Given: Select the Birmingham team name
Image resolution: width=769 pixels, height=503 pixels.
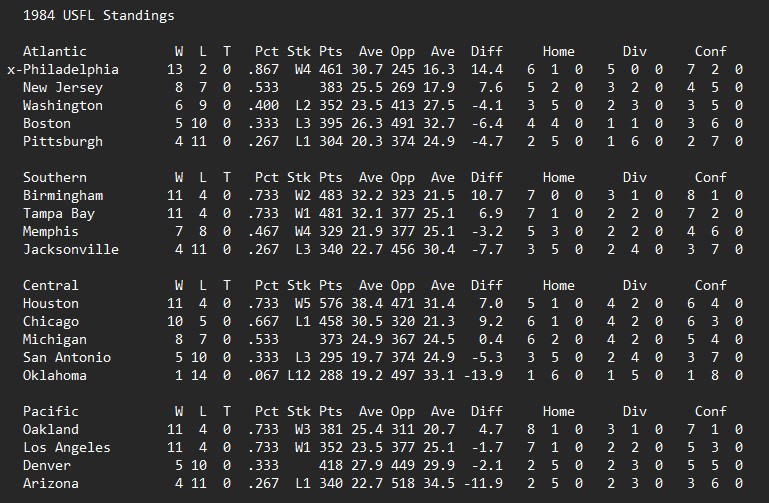Looking at the screenshot, I should 62,195.
